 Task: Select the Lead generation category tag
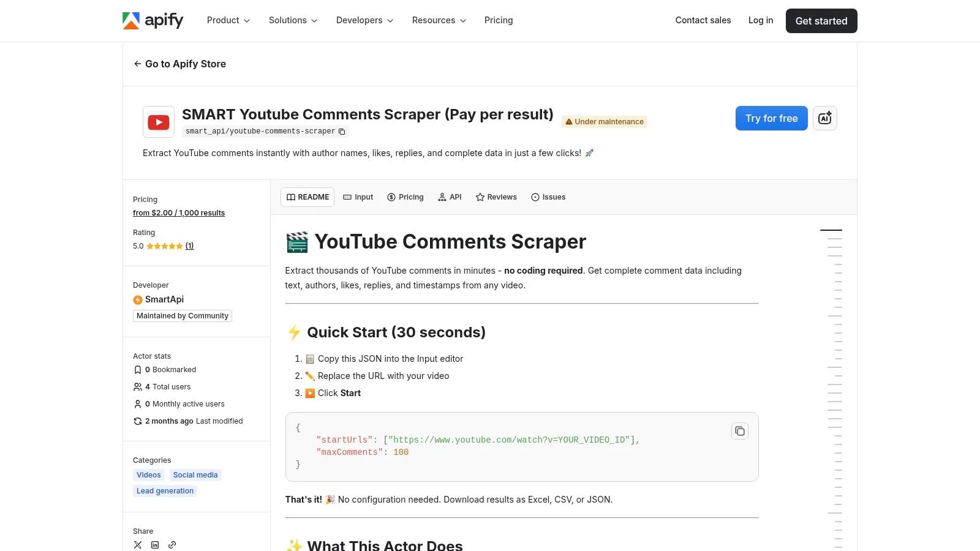pyautogui.click(x=165, y=491)
